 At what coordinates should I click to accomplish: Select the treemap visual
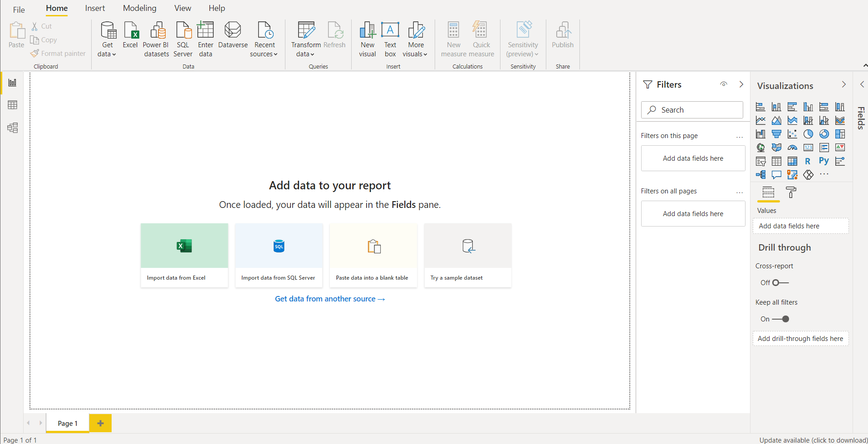pos(840,134)
